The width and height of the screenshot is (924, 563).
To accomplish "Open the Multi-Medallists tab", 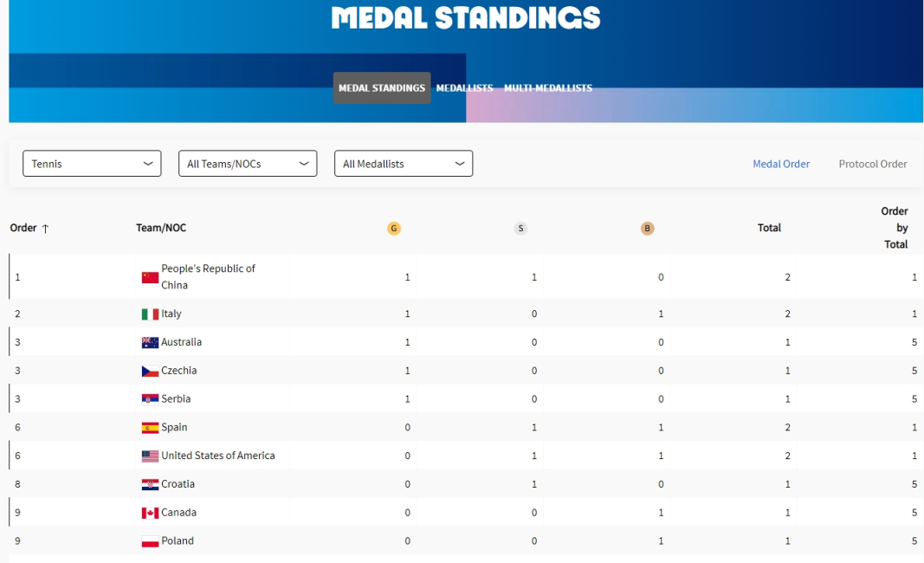I will 548,88.
